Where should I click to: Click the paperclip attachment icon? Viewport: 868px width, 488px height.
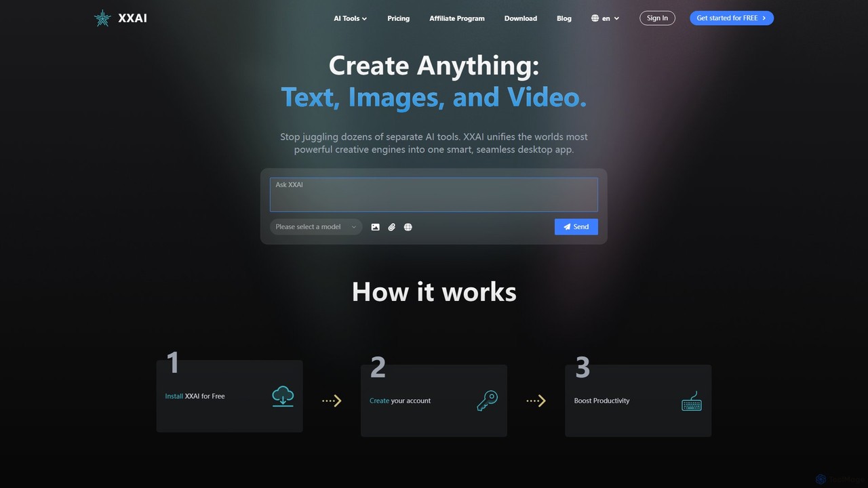[391, 227]
